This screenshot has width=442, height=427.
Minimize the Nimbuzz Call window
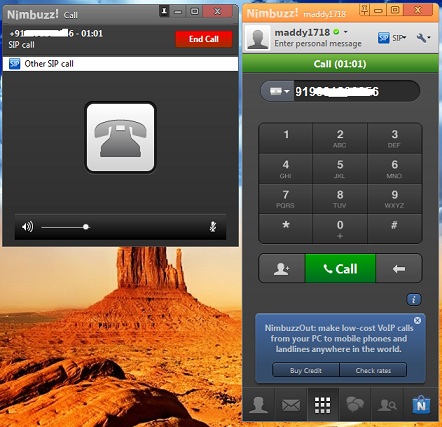[x=178, y=12]
